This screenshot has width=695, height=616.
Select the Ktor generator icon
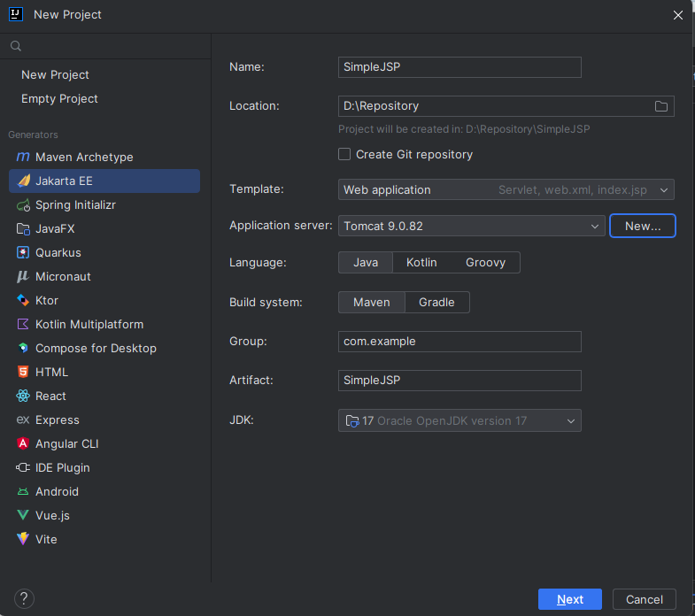[x=23, y=300]
